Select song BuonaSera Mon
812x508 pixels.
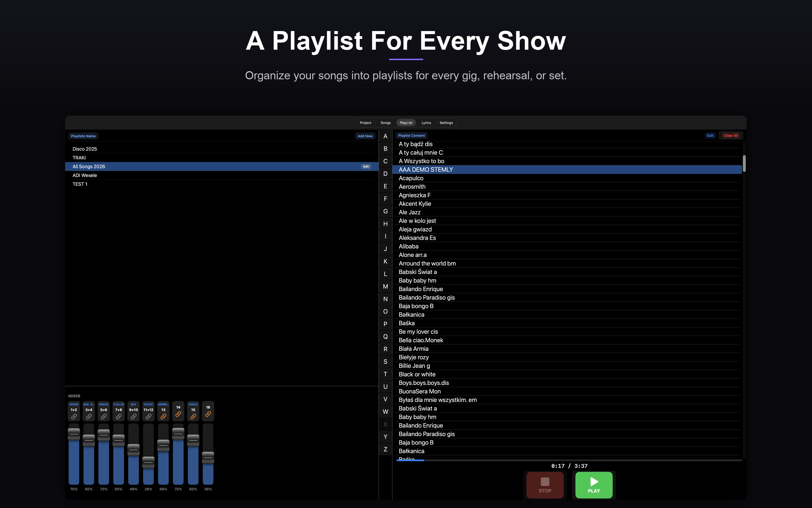tap(567, 391)
